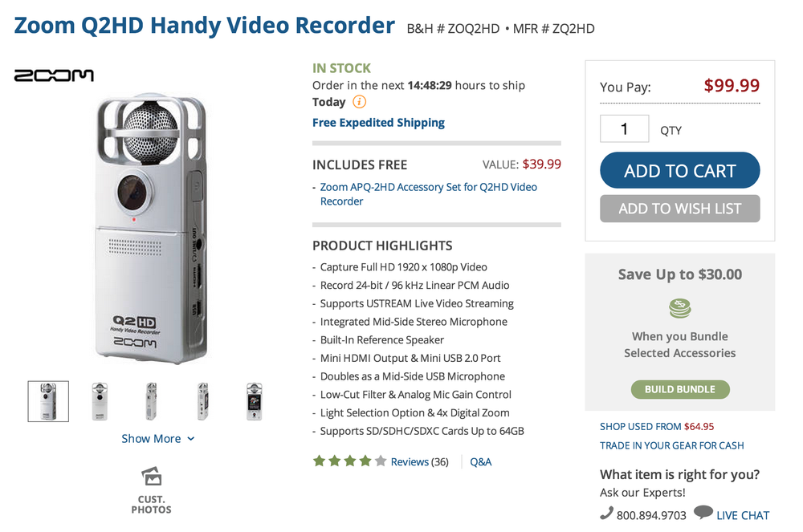The height and width of the screenshot is (532, 803).
Task: Open the Free Expedited Shipping link
Action: coord(378,123)
